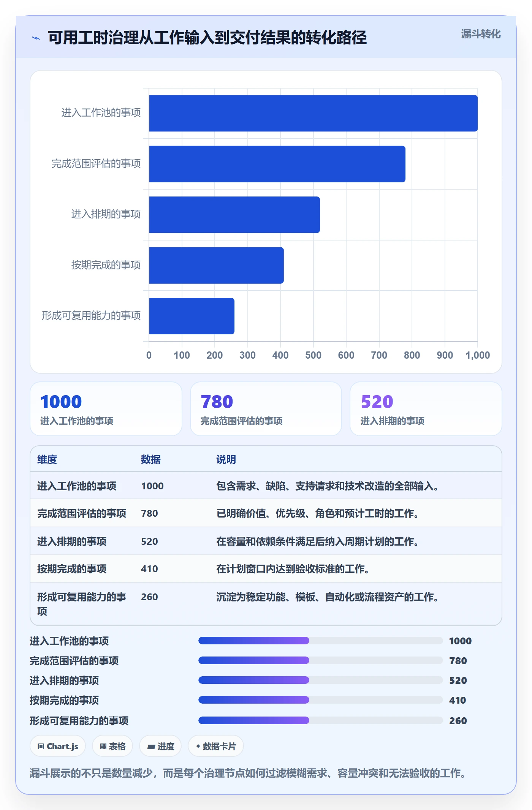Select table value 780
The height and width of the screenshot is (810, 532).
(x=149, y=513)
